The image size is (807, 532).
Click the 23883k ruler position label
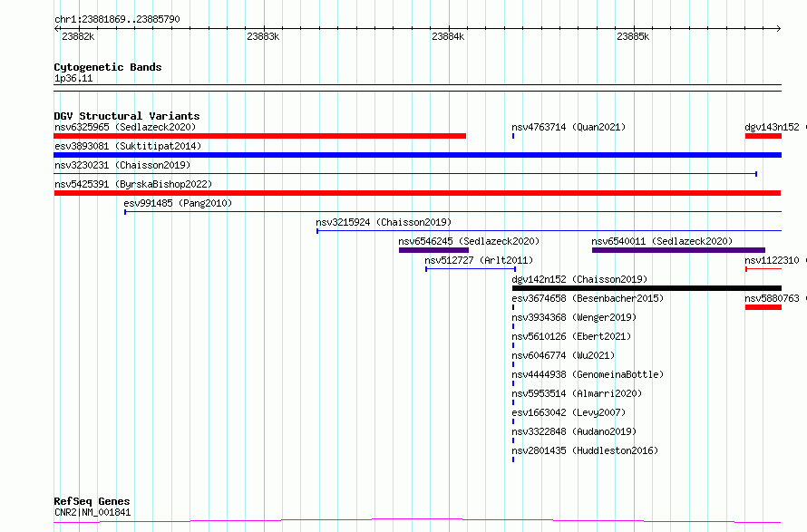[x=263, y=36]
